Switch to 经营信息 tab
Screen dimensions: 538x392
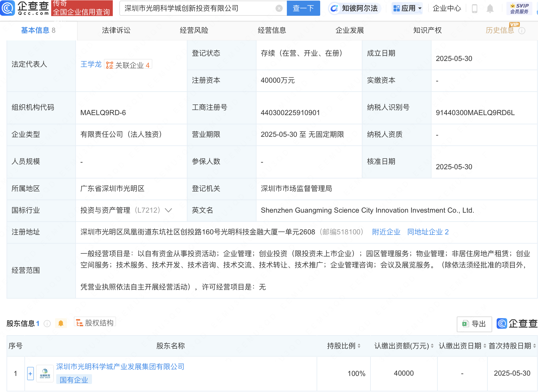coord(272,30)
